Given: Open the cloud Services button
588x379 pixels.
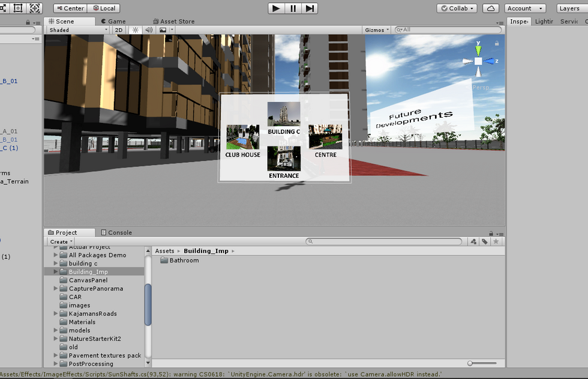Looking at the screenshot, I should [491, 8].
